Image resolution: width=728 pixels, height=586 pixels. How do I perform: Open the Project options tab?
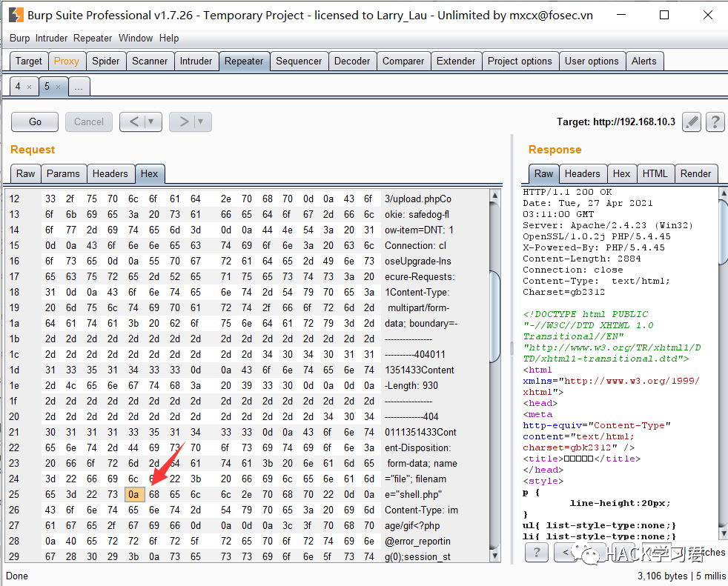click(520, 61)
